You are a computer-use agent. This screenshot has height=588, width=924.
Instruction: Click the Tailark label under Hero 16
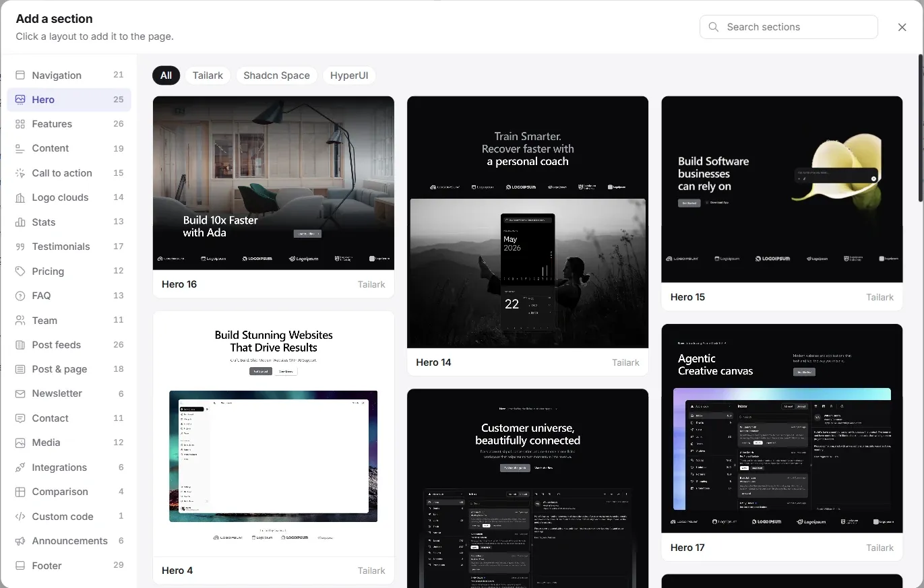tap(371, 284)
